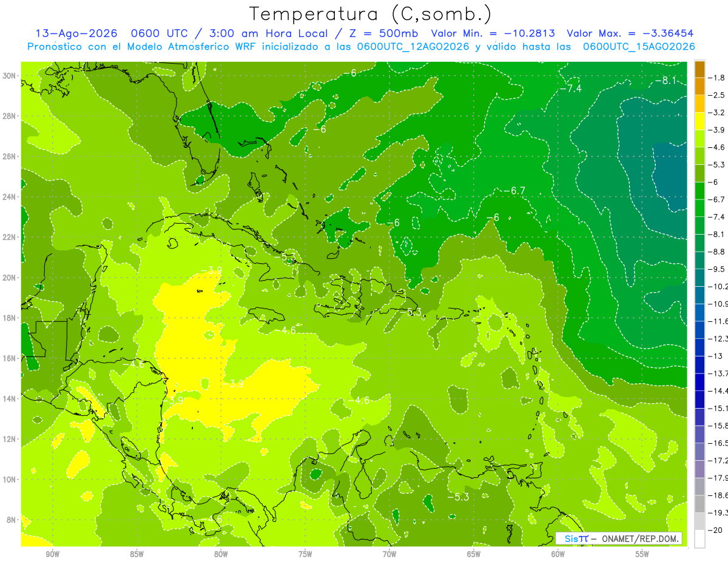Pick the white swatch below -20 in legend
Screen dimensions: 728x562
tap(699, 538)
